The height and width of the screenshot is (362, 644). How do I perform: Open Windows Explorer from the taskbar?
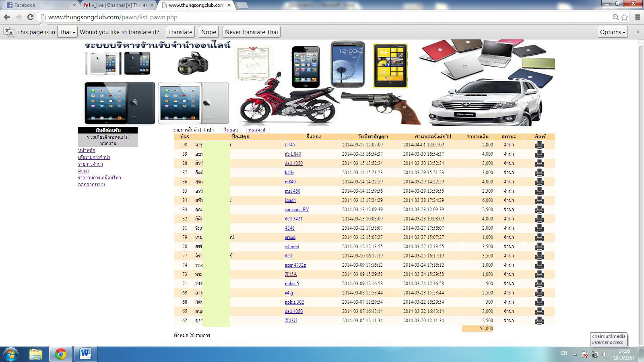pyautogui.click(x=36, y=354)
